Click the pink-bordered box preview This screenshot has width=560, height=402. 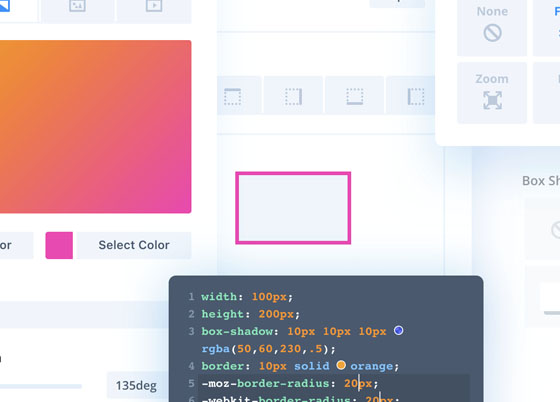pyautogui.click(x=293, y=208)
